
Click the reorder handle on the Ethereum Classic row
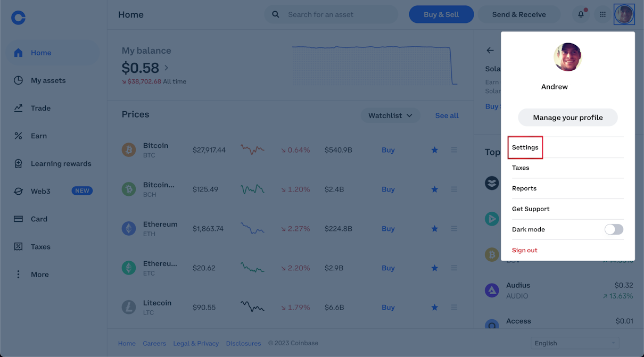click(454, 268)
